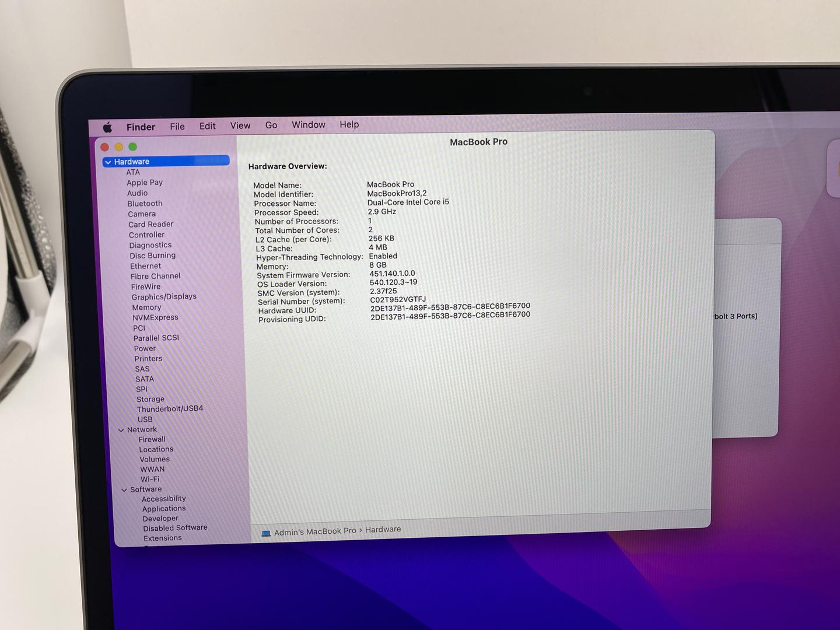Click the Provisioning UDID value
This screenshot has width=840, height=630.
coord(450,316)
